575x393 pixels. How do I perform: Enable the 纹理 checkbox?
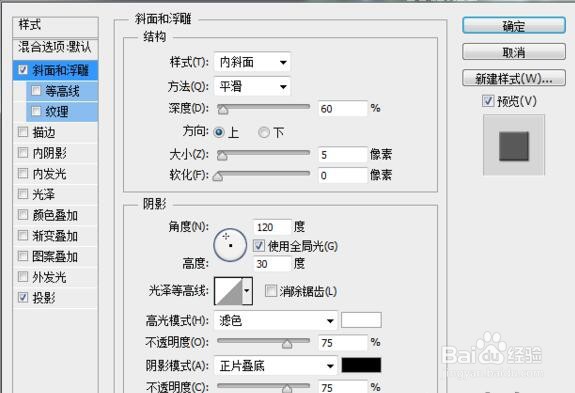36,111
